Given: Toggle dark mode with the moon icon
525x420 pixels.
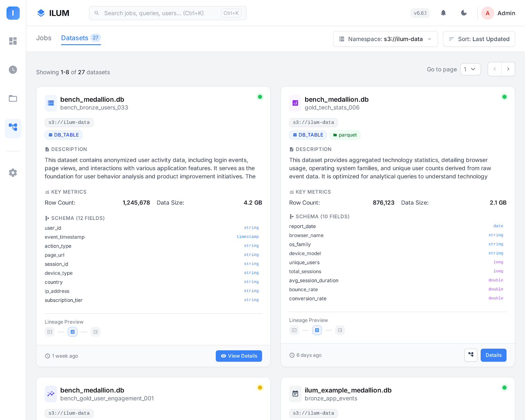Looking at the screenshot, I should tap(463, 13).
